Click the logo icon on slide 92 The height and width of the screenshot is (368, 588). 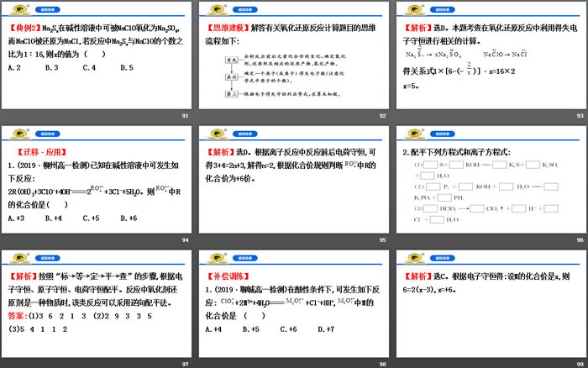pos(218,9)
